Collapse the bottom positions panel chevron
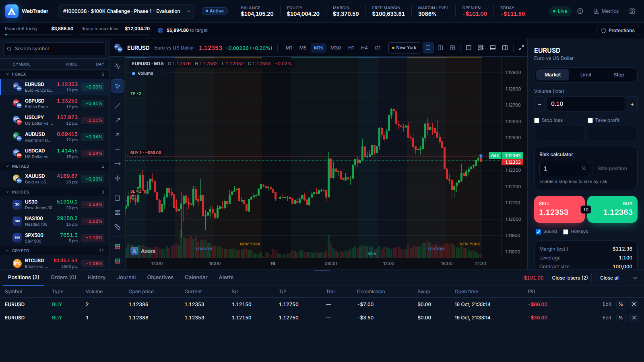This screenshot has width=644, height=362. (x=635, y=278)
